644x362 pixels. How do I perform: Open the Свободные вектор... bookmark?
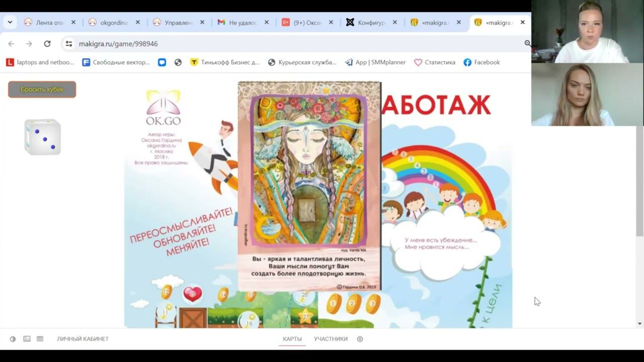[116, 62]
